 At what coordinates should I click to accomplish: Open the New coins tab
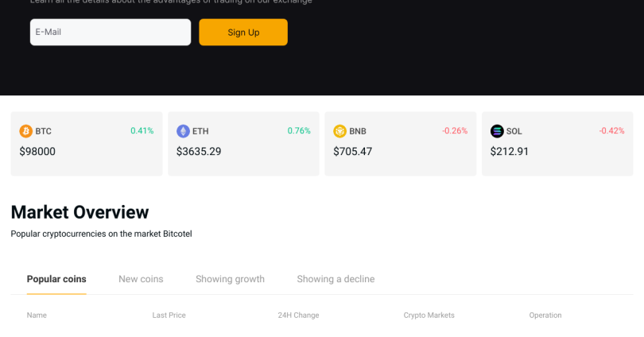pos(141,279)
